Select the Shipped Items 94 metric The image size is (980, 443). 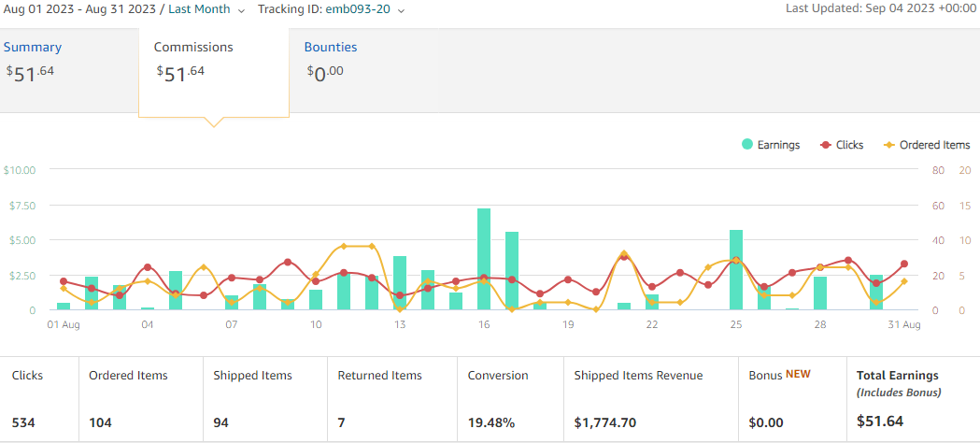point(263,399)
